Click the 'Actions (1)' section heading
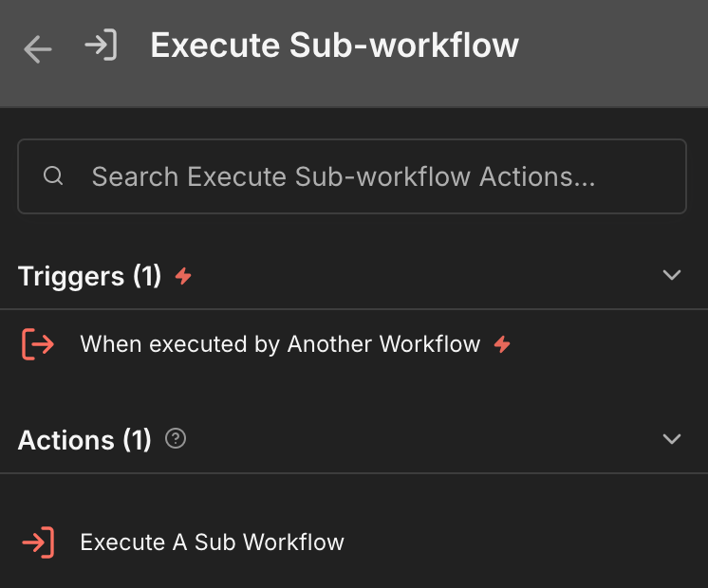Screen dimensions: 708x588 pos(84,440)
